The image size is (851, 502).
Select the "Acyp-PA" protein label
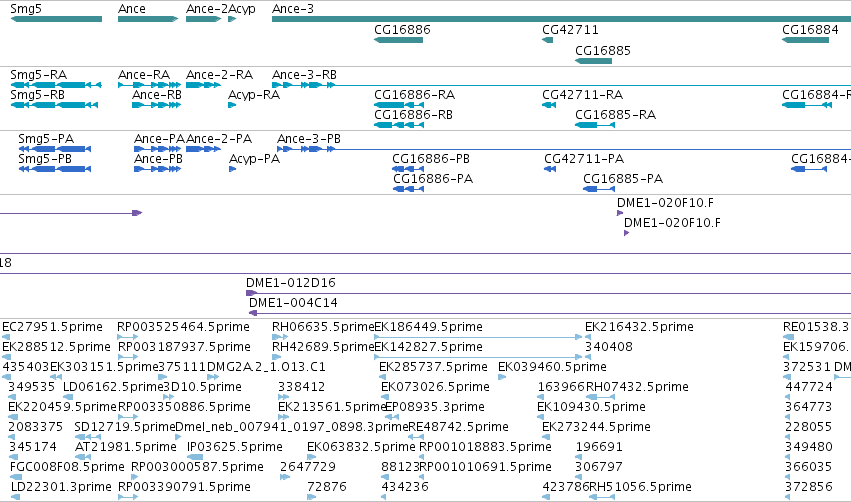coord(255,158)
